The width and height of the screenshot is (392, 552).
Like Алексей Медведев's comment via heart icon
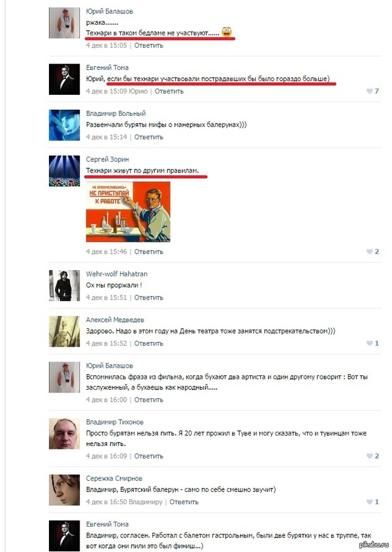[x=370, y=343]
